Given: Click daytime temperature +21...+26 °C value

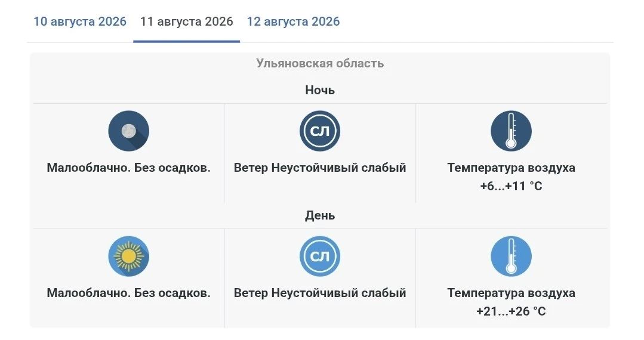Looking at the screenshot, I should (511, 311).
